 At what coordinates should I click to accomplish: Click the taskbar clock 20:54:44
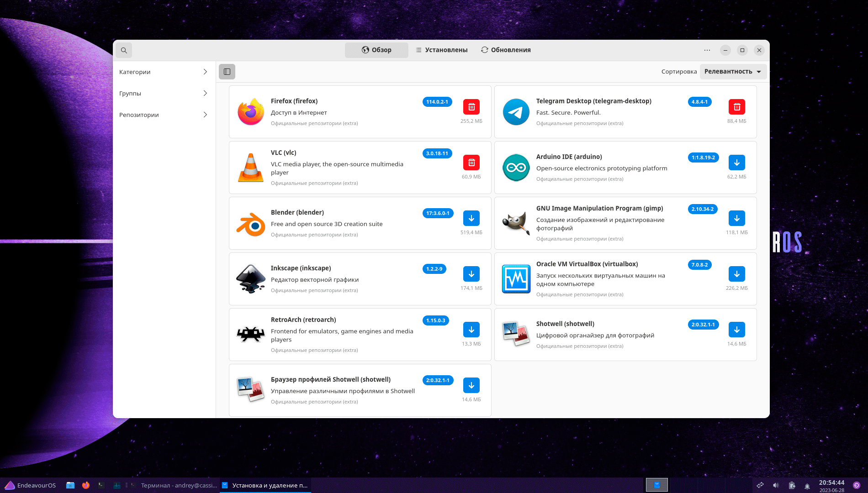(x=831, y=483)
